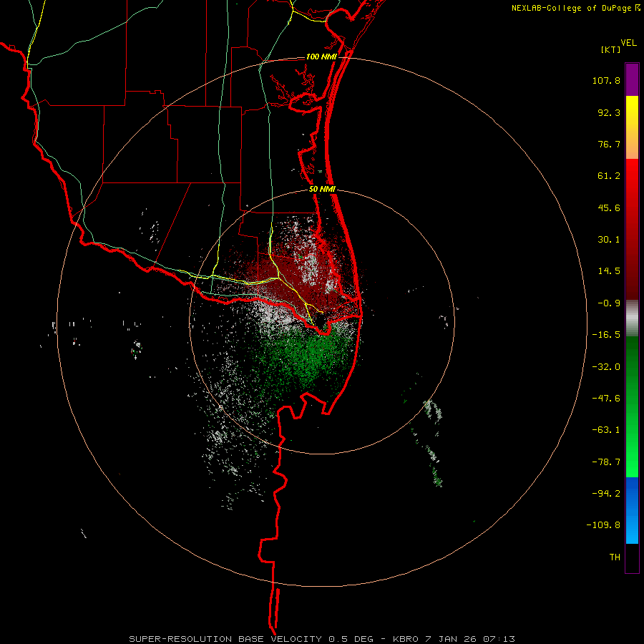The width and height of the screenshot is (644, 644).
Task: Click the Super-Resolution Base Velocity caption text
Action: [321, 639]
